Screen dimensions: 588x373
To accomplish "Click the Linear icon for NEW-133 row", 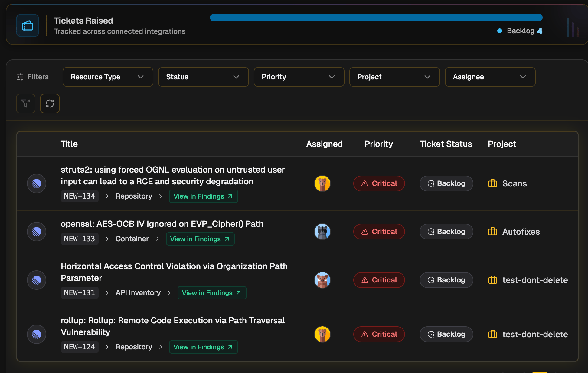I will pos(37,232).
